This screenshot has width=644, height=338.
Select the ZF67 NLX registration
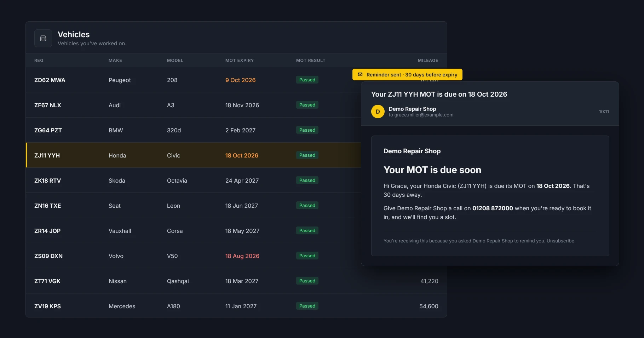pyautogui.click(x=48, y=105)
